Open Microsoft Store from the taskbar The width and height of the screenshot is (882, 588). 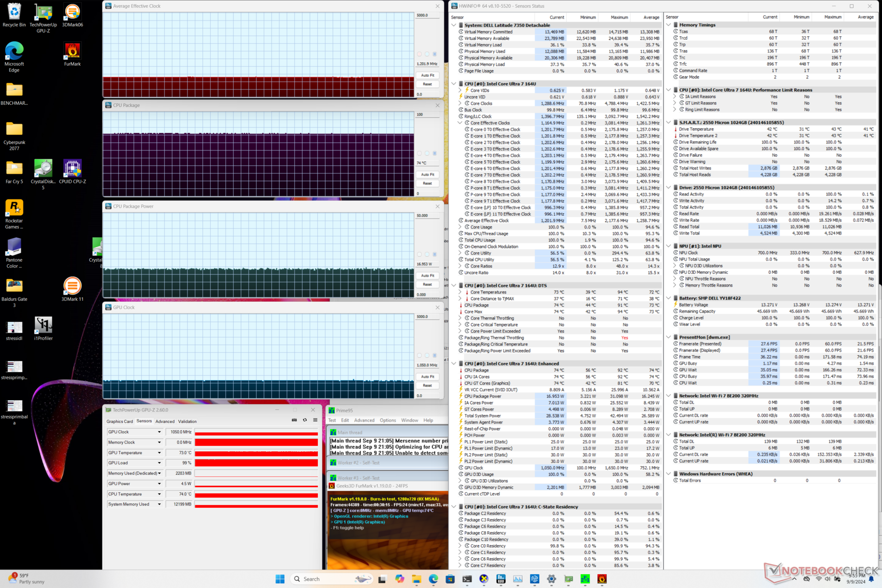click(450, 579)
